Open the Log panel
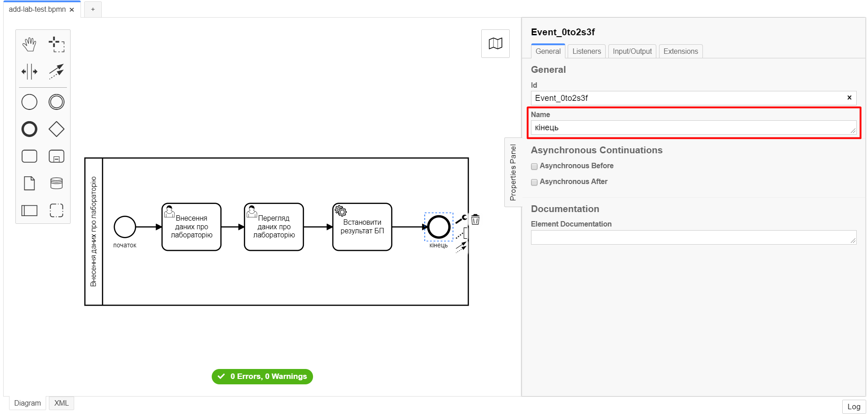Viewport: 868px width, 416px height. pyautogui.click(x=854, y=407)
